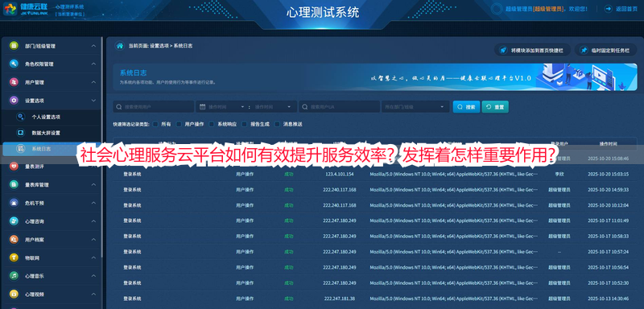Collapse the 设置选项 chevron
The image size is (644, 309).
[93, 100]
